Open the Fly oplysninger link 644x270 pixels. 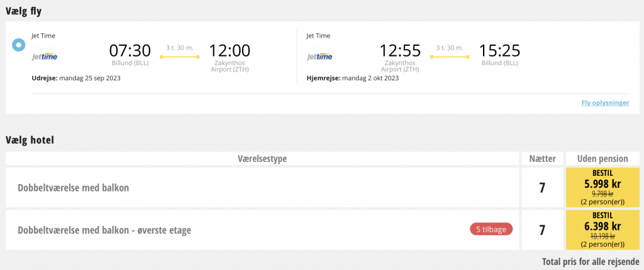pyautogui.click(x=605, y=102)
